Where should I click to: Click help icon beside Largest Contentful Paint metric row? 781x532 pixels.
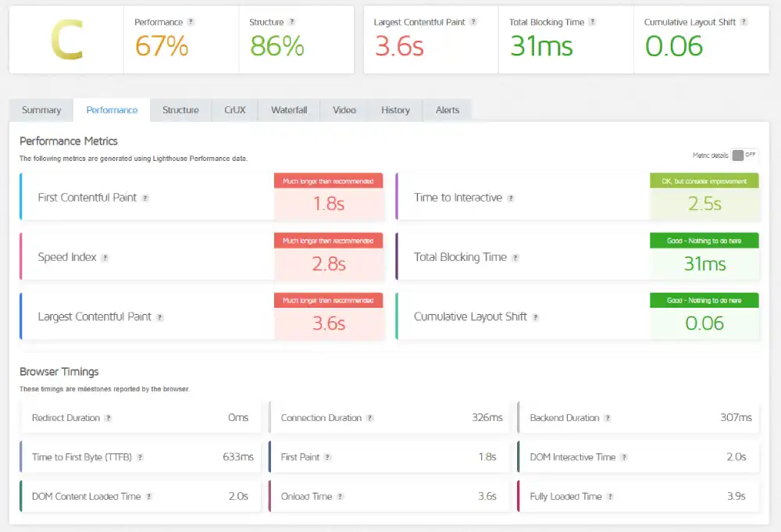pyautogui.click(x=160, y=317)
